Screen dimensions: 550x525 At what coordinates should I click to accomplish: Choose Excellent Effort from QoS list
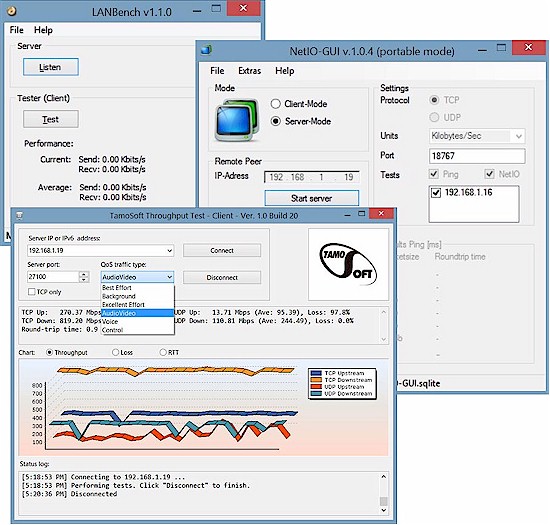137,305
